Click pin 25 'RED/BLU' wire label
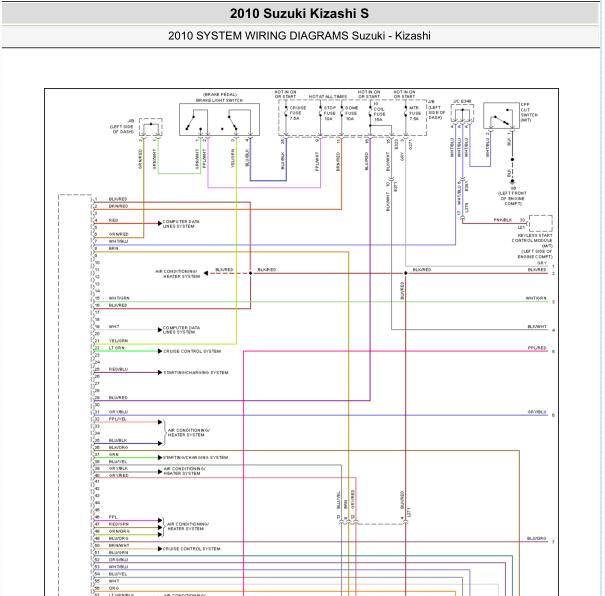 coord(118,369)
